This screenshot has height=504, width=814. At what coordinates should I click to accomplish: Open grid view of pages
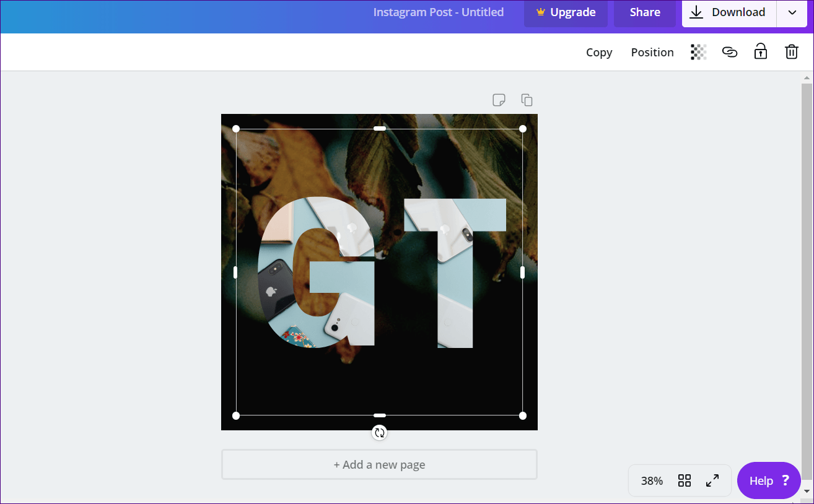coord(685,480)
